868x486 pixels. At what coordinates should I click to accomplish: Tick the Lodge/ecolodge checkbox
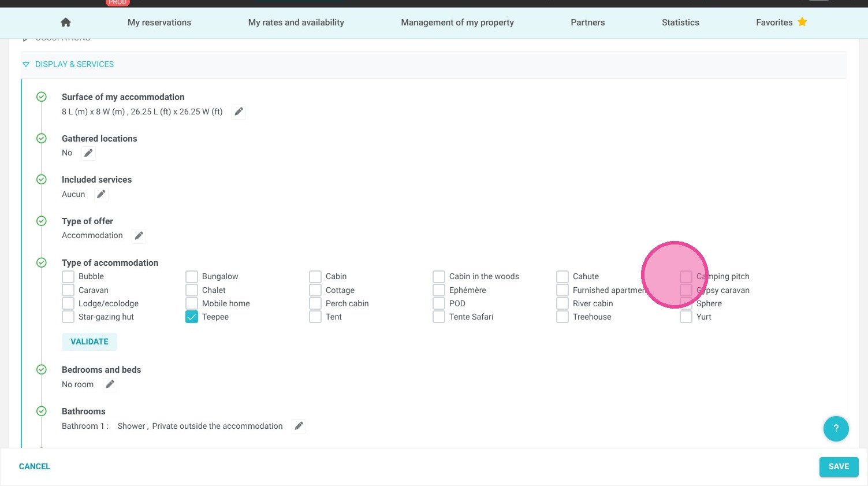(68, 303)
